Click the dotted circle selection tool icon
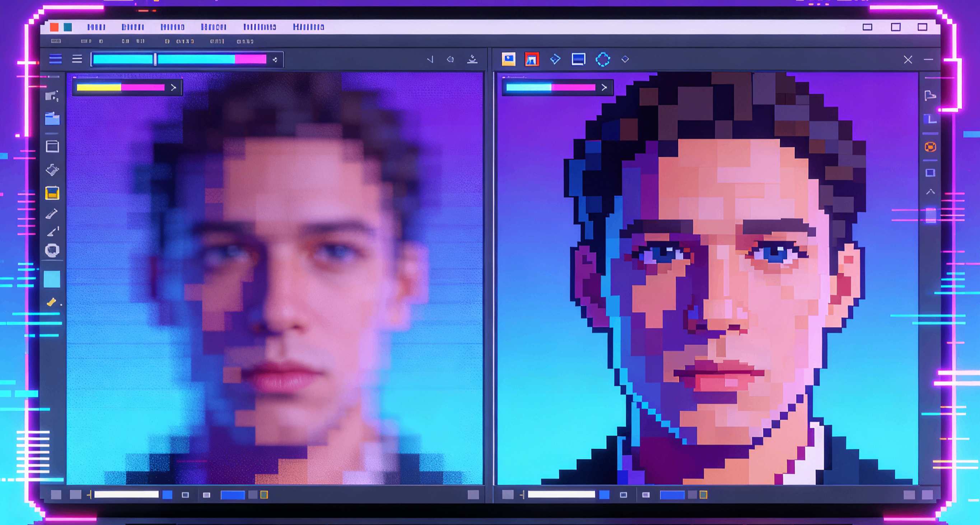Viewport: 980px width, 525px height. [x=603, y=59]
